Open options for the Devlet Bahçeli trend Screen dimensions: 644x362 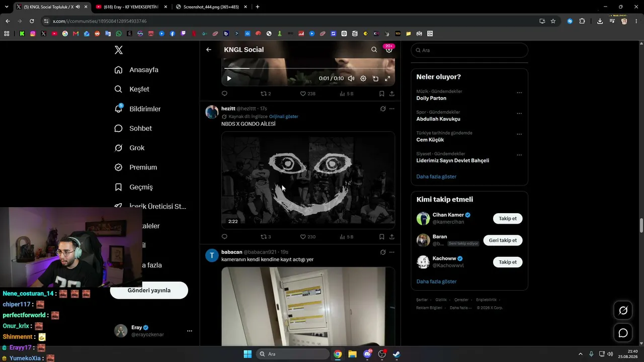click(519, 155)
